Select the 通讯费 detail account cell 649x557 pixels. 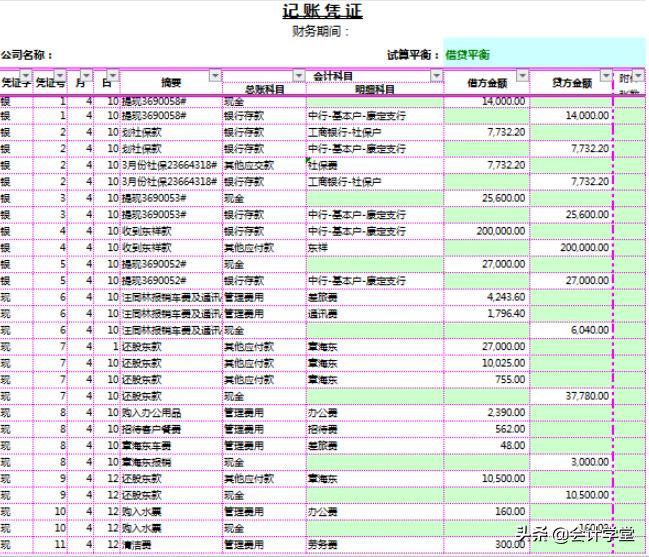point(375,314)
